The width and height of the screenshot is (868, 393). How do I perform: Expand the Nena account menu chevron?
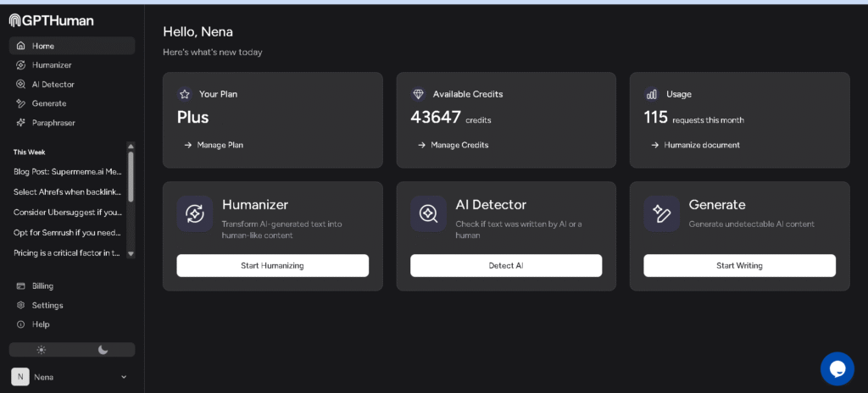124,377
